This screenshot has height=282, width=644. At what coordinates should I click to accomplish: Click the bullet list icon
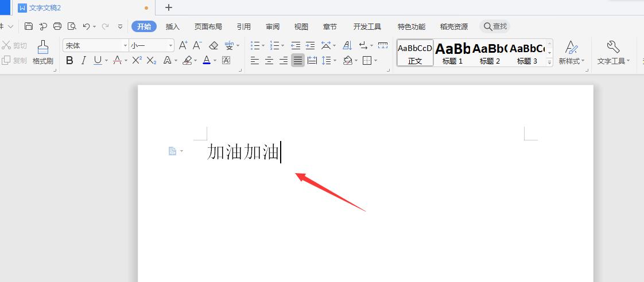pyautogui.click(x=255, y=45)
